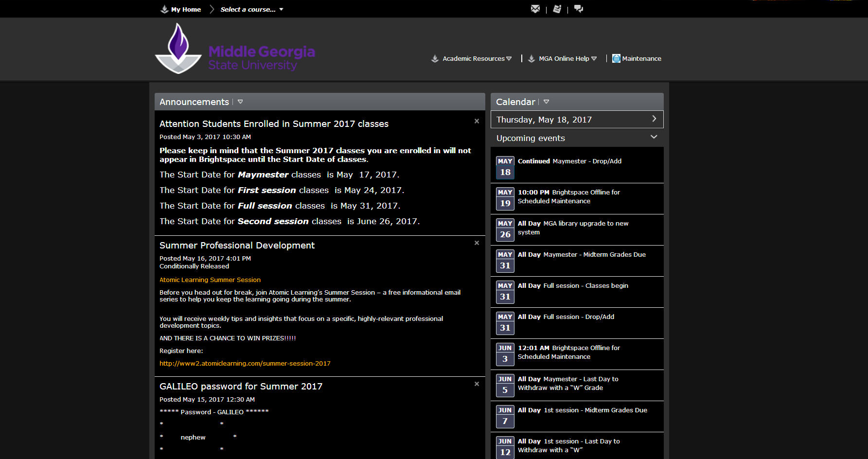Click the Middle Georgia State University logo
The width and height of the screenshot is (868, 459).
click(x=235, y=50)
